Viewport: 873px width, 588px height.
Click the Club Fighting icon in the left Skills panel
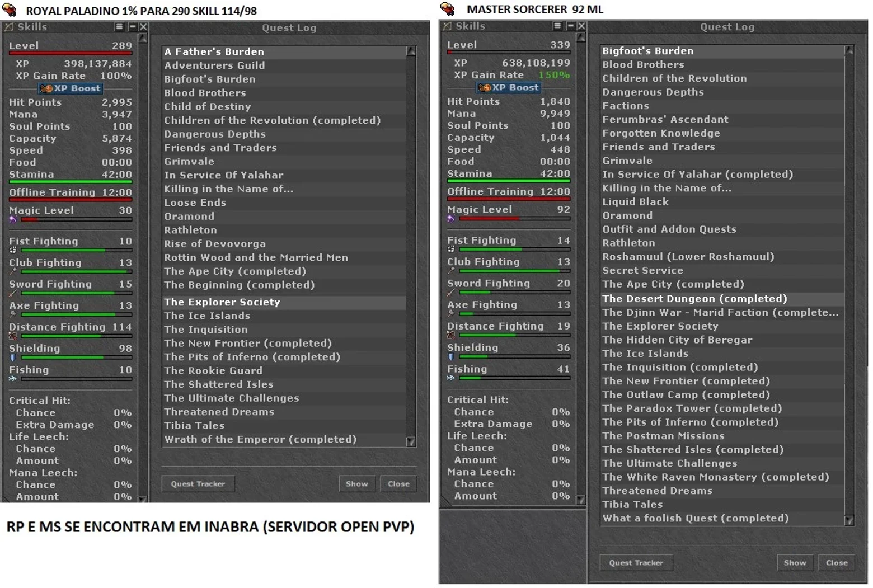(x=13, y=271)
